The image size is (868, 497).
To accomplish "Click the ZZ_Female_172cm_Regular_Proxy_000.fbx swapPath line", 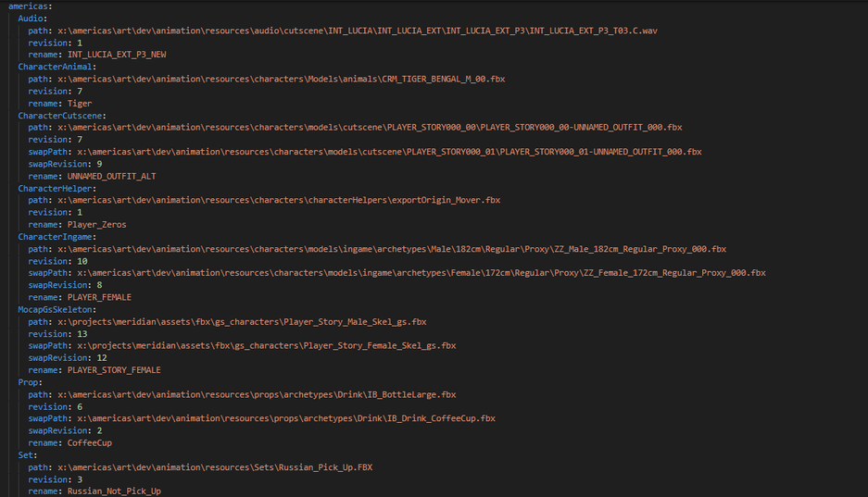I will (421, 273).
